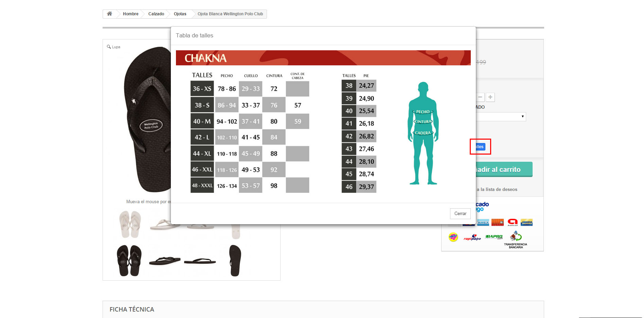Click the CHAKNA brand logo in size chart
Screen dimensions: 644x318
pyautogui.click(x=205, y=58)
